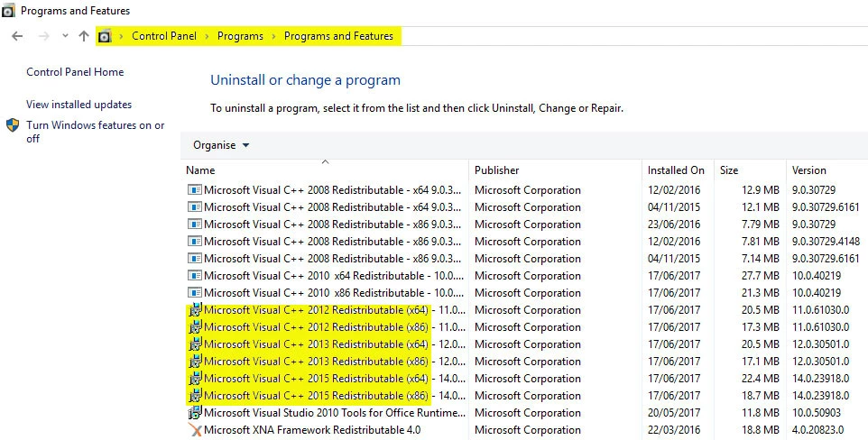Sort list by Size column header
The width and height of the screenshot is (868, 440).
[750, 170]
